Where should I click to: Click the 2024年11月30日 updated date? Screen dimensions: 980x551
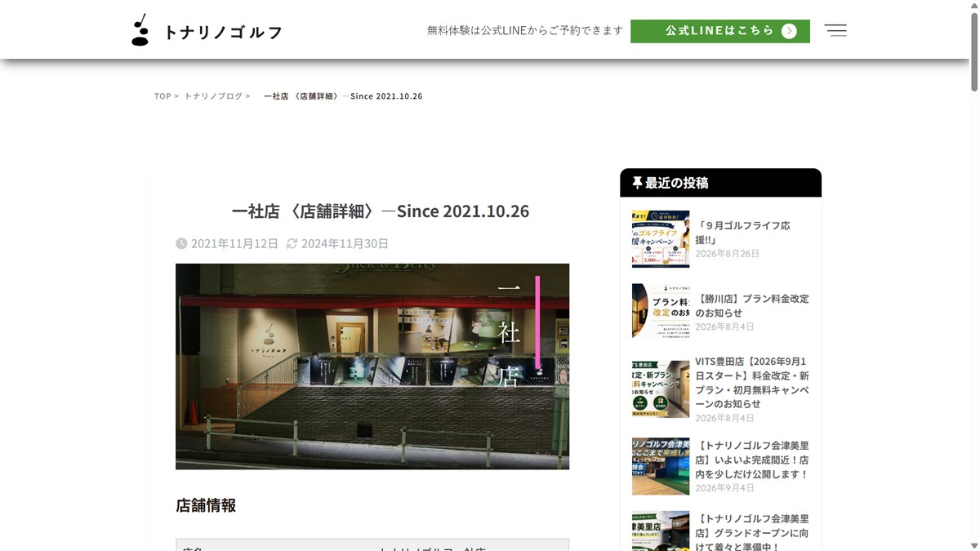(345, 243)
